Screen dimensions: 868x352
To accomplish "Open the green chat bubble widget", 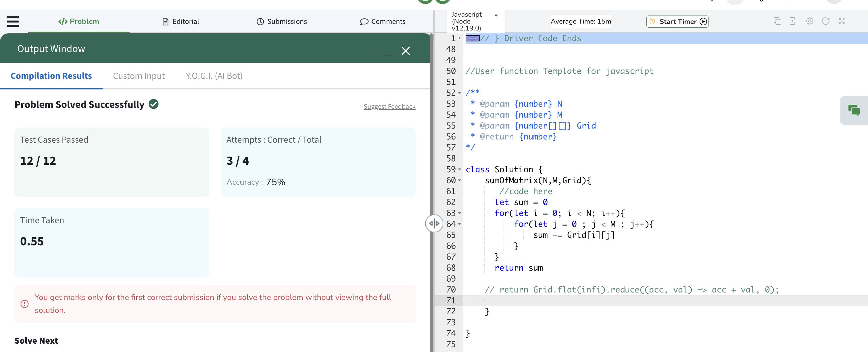I will tap(854, 110).
